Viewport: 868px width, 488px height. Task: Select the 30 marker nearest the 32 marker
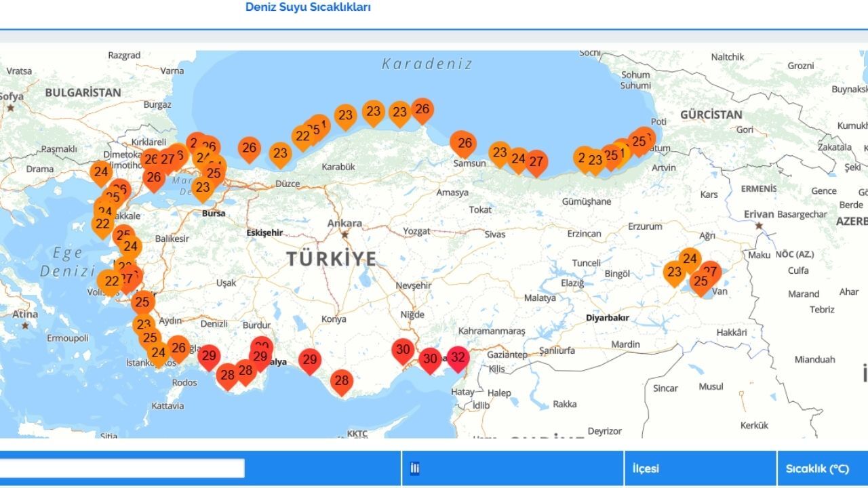[x=430, y=360]
